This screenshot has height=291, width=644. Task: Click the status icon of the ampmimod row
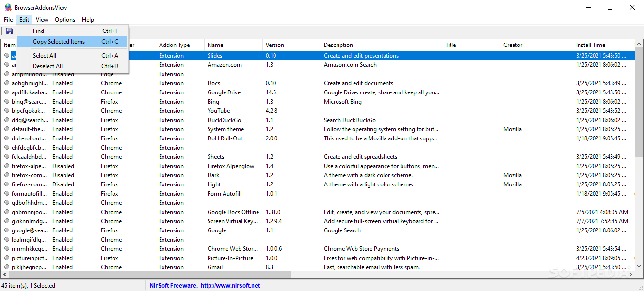point(7,74)
